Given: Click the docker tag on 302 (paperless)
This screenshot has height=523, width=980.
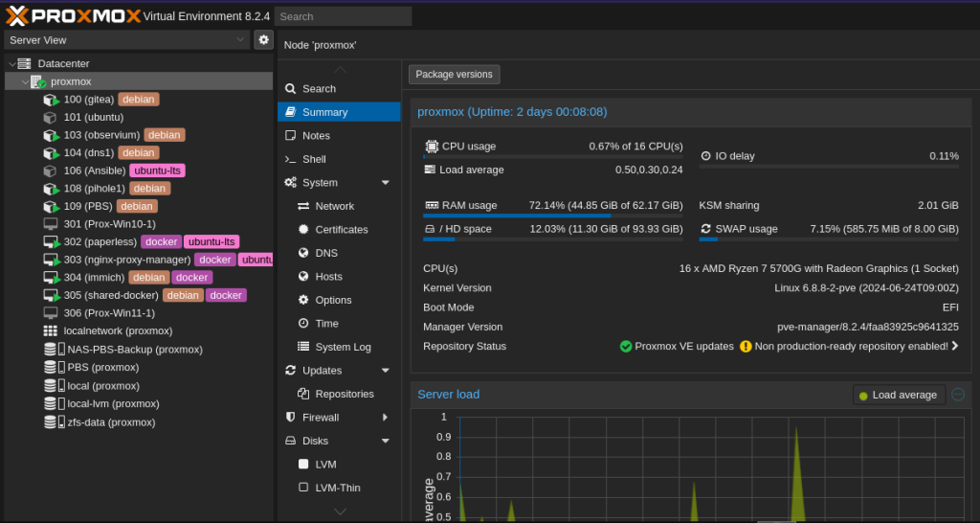Looking at the screenshot, I should coord(161,242).
